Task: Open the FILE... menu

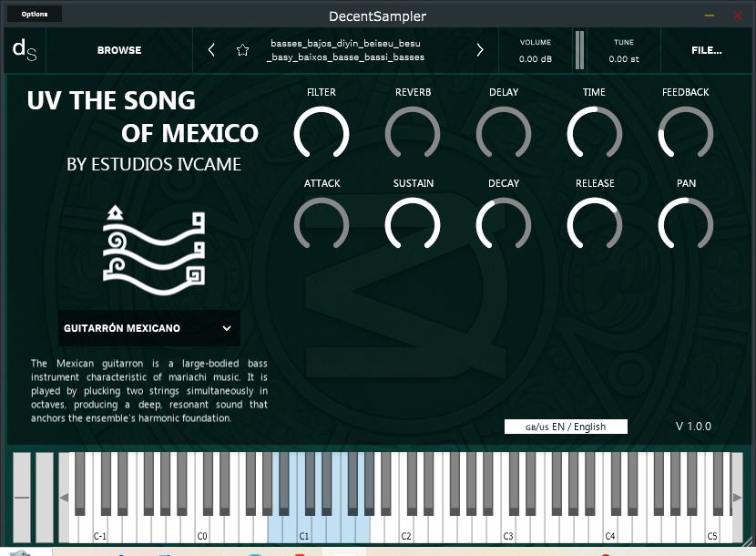Action: [x=706, y=50]
